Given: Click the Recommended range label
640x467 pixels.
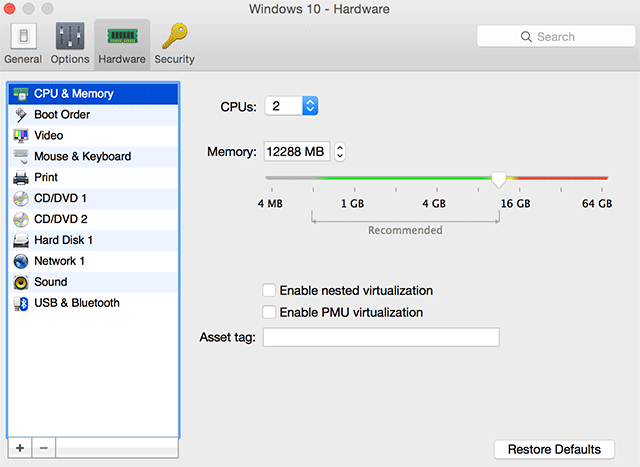Looking at the screenshot, I should pos(405,230).
